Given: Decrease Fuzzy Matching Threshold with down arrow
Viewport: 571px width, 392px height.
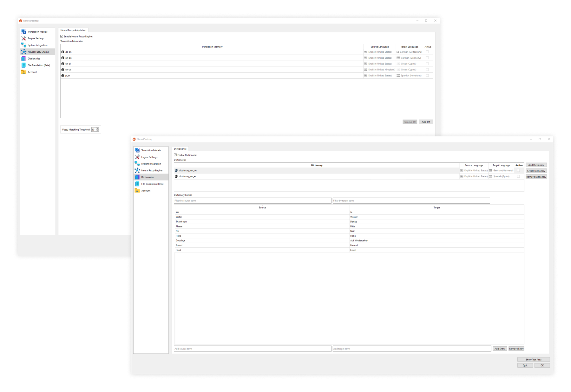Looking at the screenshot, I should point(97,130).
